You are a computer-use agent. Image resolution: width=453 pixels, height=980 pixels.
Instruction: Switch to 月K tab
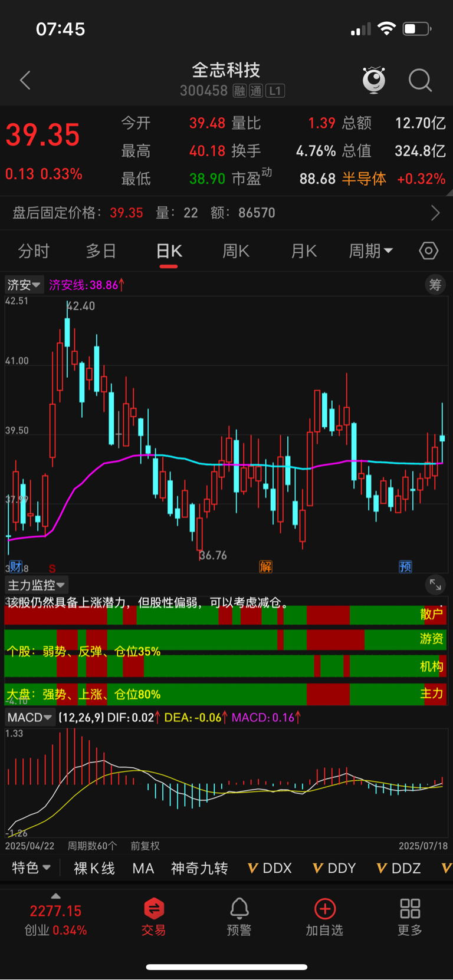(x=304, y=251)
